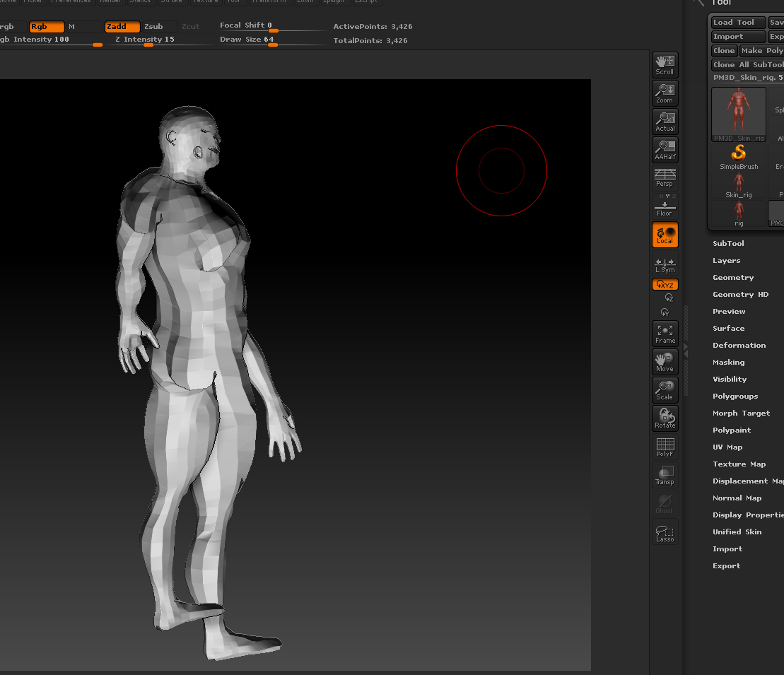This screenshot has width=784, height=675.
Task: Expand the Masking palette section
Action: click(x=728, y=363)
